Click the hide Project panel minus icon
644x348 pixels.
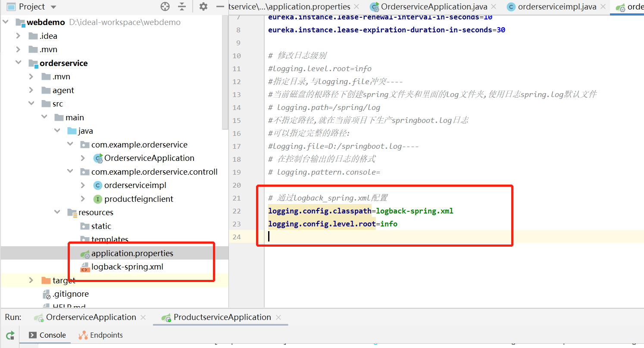[221, 6]
